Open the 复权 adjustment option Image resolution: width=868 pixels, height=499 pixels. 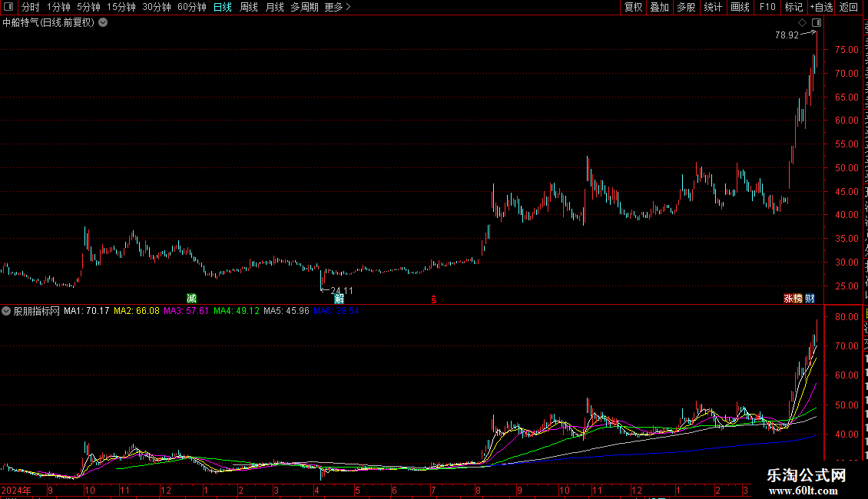(633, 7)
